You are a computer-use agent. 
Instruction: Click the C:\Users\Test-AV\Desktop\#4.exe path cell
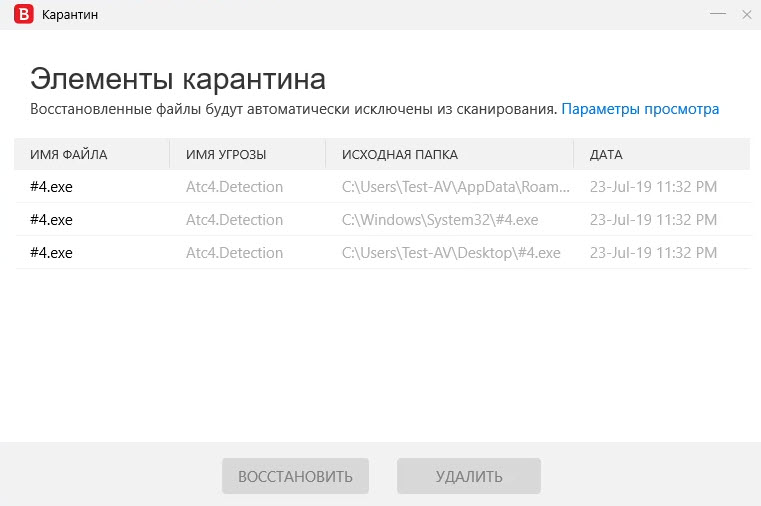tap(451, 253)
